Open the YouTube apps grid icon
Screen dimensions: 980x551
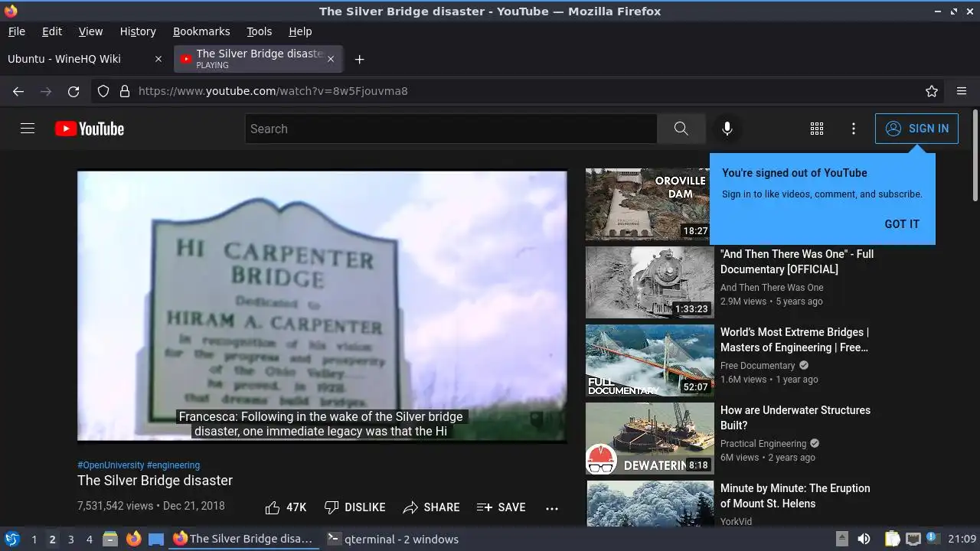817,129
